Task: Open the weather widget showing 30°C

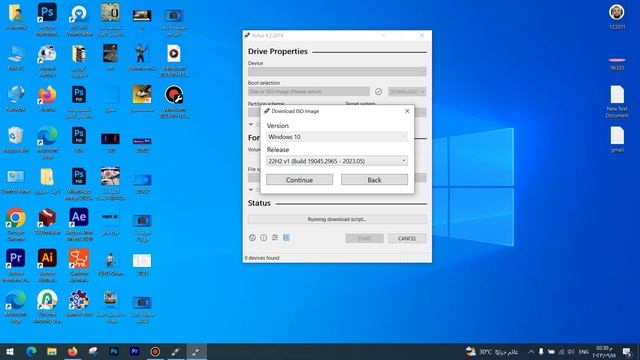Action: click(492, 351)
